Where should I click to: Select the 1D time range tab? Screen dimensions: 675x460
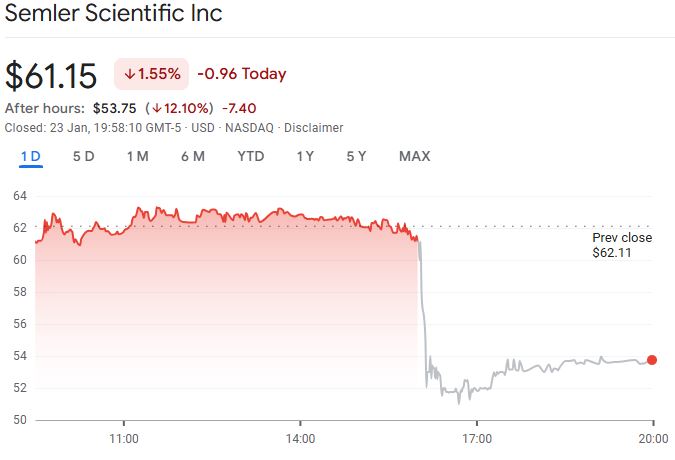tap(30, 156)
